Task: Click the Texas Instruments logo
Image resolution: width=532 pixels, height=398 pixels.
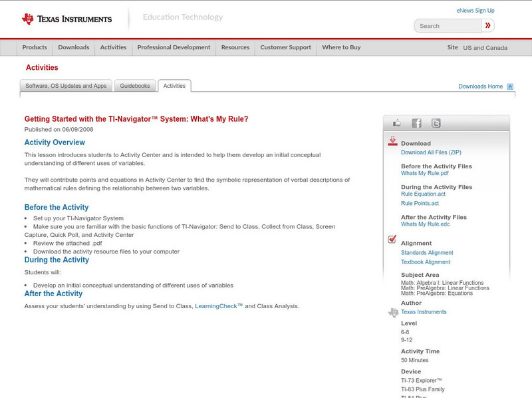Action: (x=66, y=19)
